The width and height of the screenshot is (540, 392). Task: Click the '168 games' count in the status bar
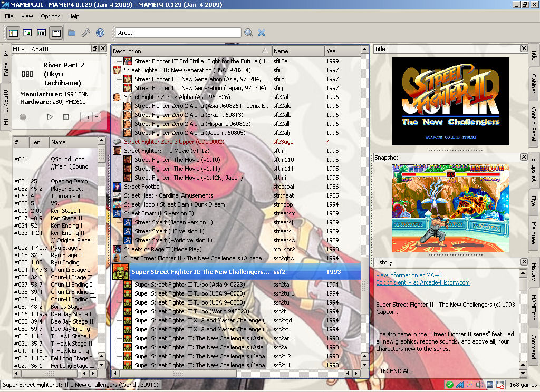[523, 385]
